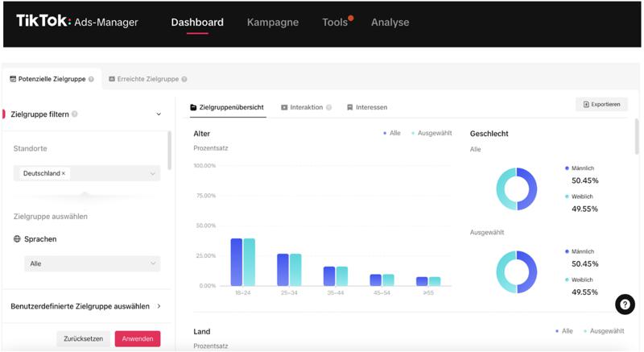Switch to the Zielgruppenübersicht tab
Image resolution: width=644 pixels, height=352 pixels.
point(227,107)
